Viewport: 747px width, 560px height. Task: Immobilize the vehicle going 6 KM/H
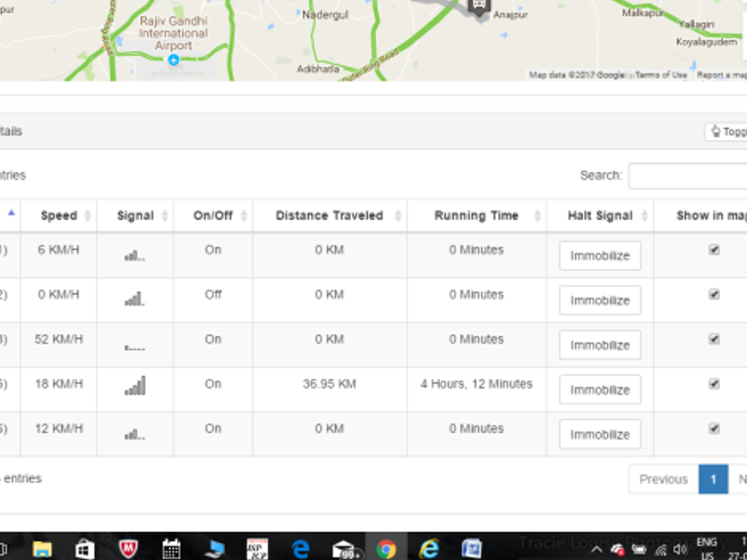600,256
